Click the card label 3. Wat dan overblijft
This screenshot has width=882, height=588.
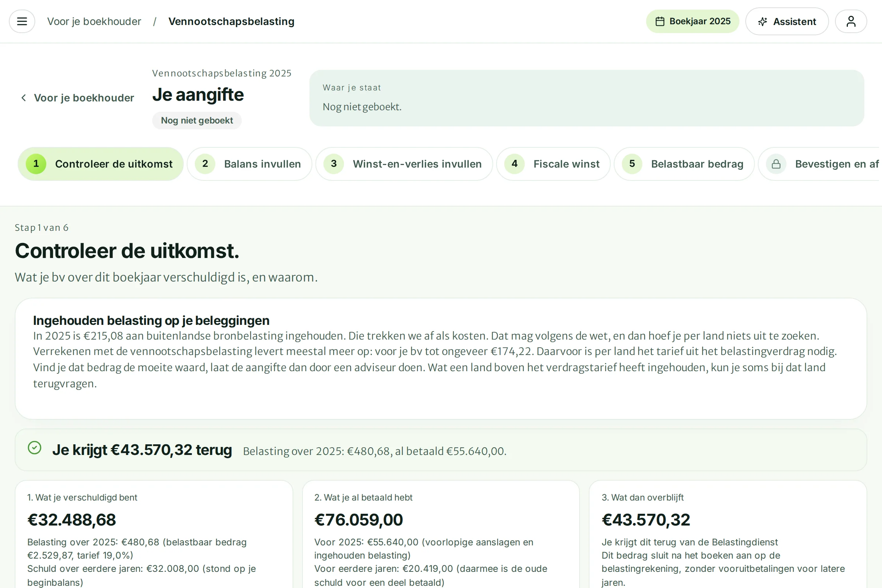643,497
